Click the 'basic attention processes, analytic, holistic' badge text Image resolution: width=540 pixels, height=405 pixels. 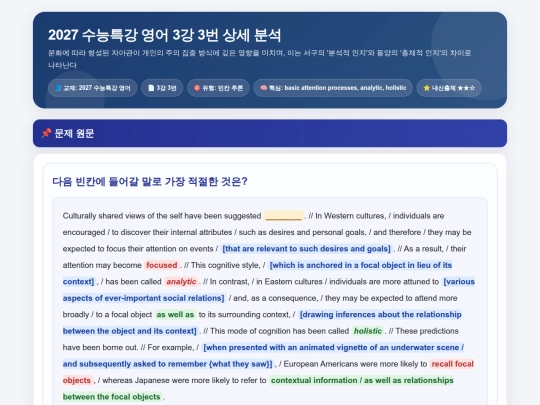(x=345, y=88)
